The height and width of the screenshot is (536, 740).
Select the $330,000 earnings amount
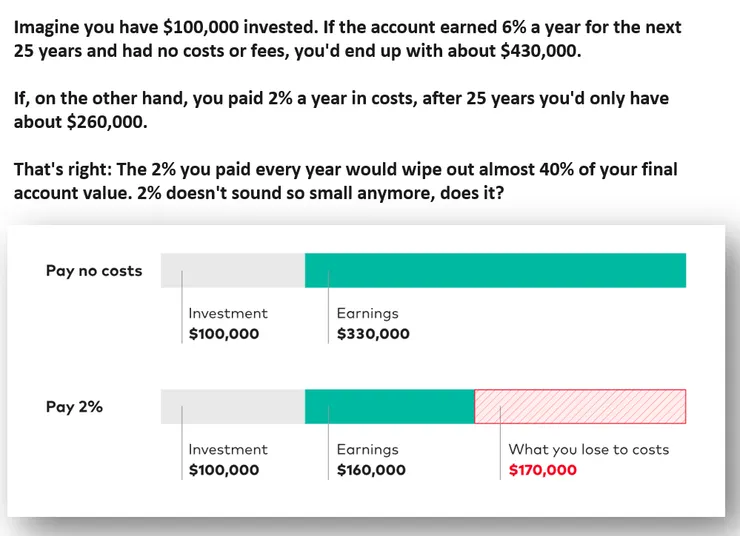373,334
